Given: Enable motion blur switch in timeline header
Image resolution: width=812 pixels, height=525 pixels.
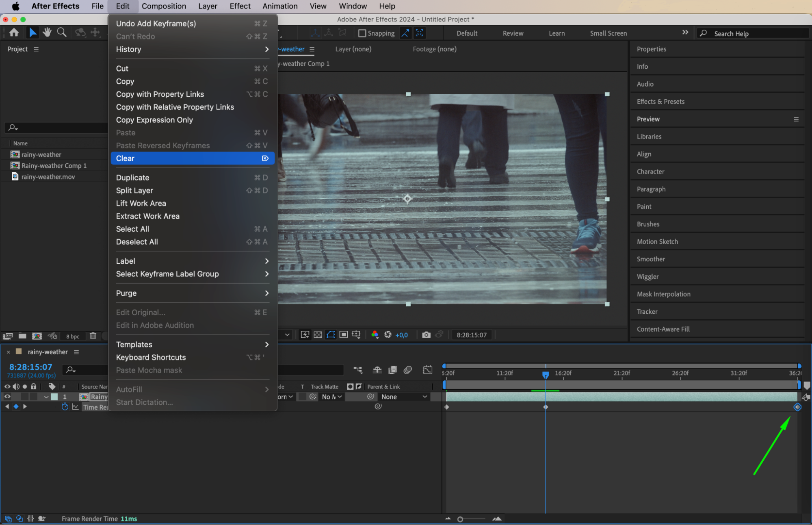Looking at the screenshot, I should tap(407, 370).
